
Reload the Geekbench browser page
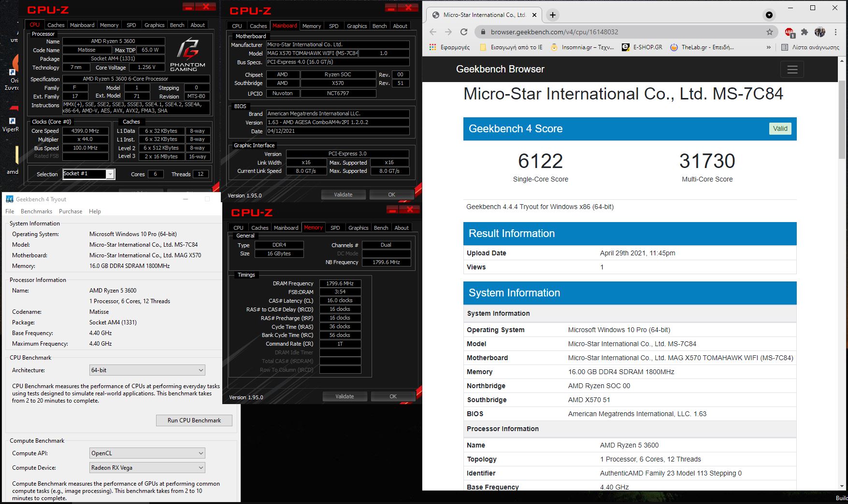tap(464, 32)
